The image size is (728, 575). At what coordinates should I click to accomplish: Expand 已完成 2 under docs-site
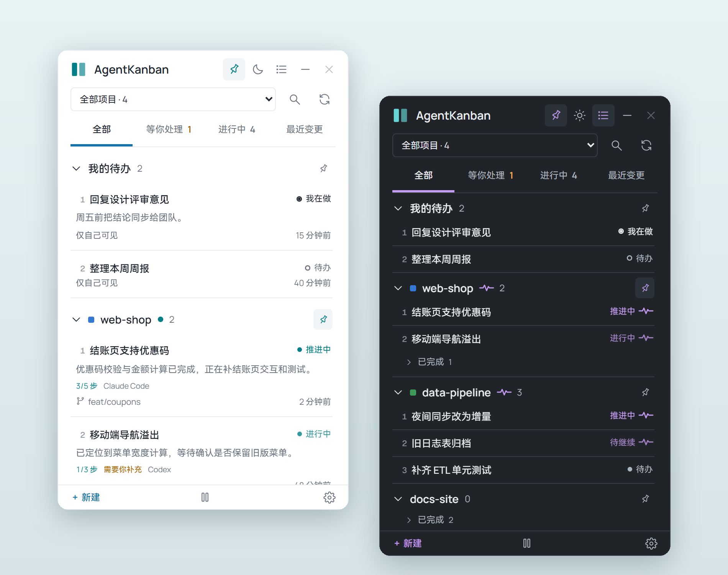point(430,520)
